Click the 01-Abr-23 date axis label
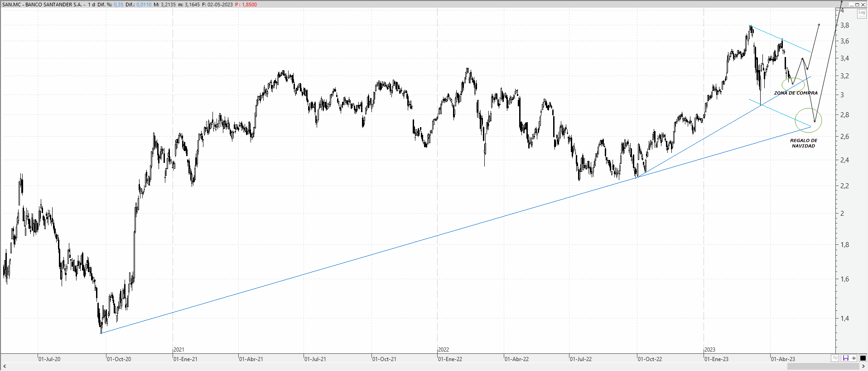 (x=783, y=359)
